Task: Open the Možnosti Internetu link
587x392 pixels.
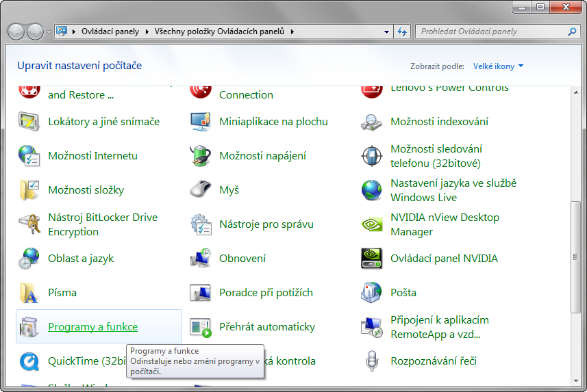Action: coord(93,156)
